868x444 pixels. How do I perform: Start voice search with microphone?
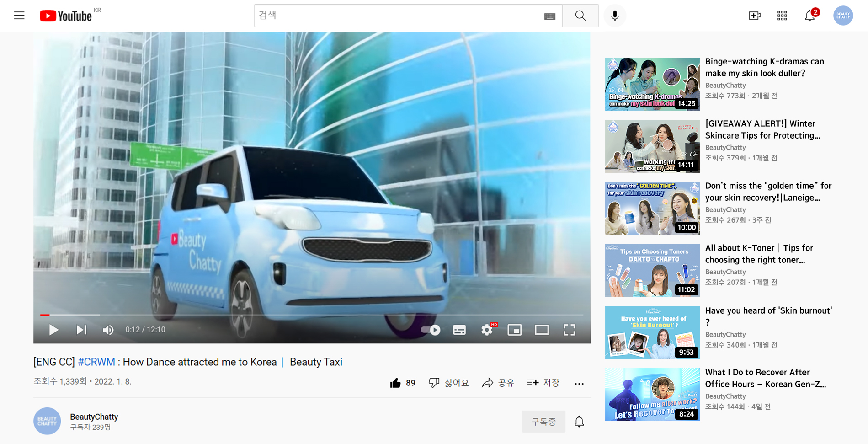click(615, 16)
